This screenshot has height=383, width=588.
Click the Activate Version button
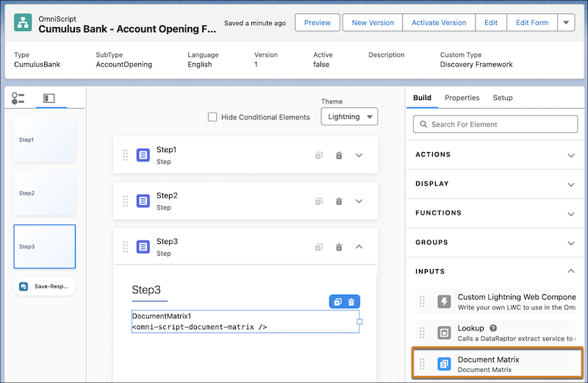(439, 23)
